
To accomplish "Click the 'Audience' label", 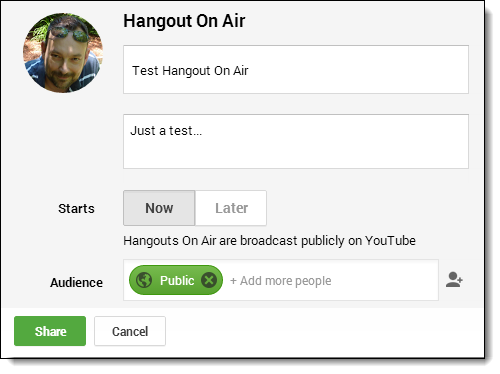I will (76, 283).
